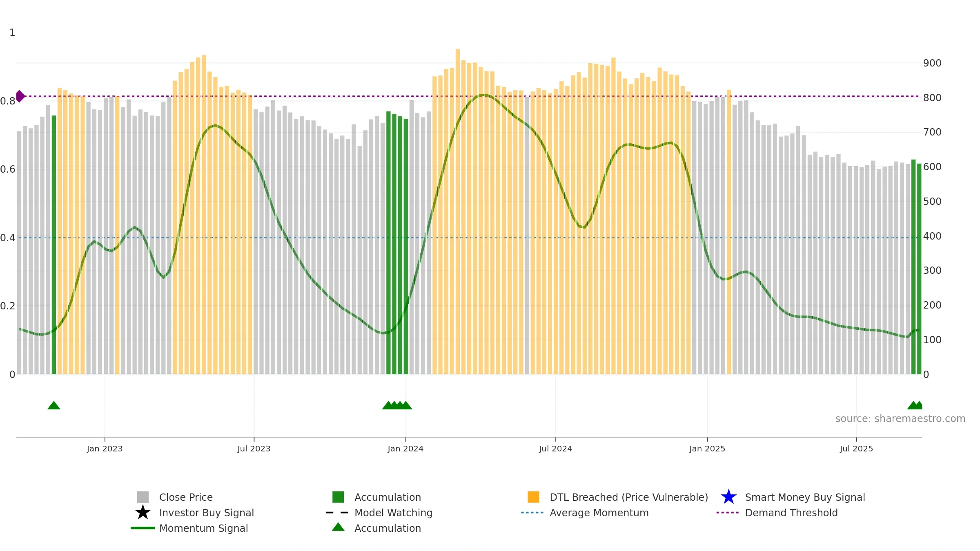Select the purple diamond Demand Threshold marker
Image resolution: width=980 pixels, height=551 pixels.
[20, 96]
